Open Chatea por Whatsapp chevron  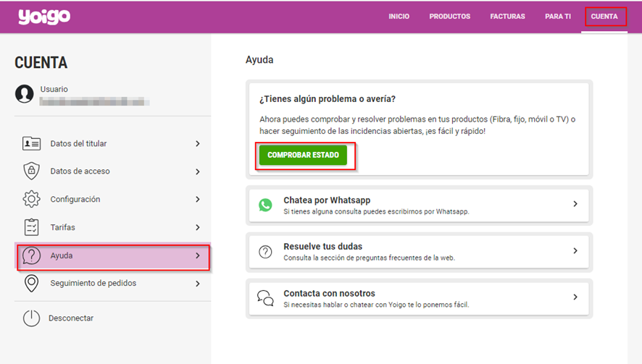pos(575,203)
